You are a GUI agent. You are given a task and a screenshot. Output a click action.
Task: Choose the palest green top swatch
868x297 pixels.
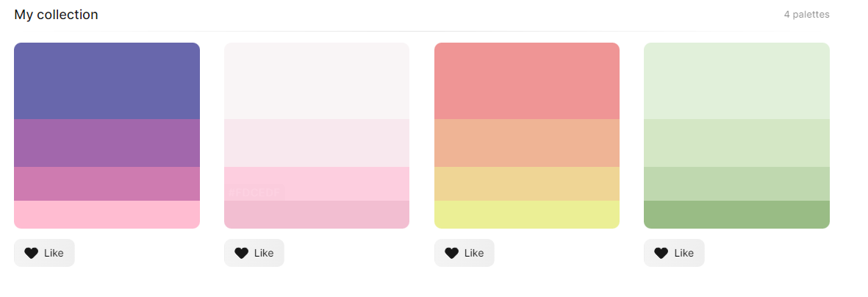736,81
